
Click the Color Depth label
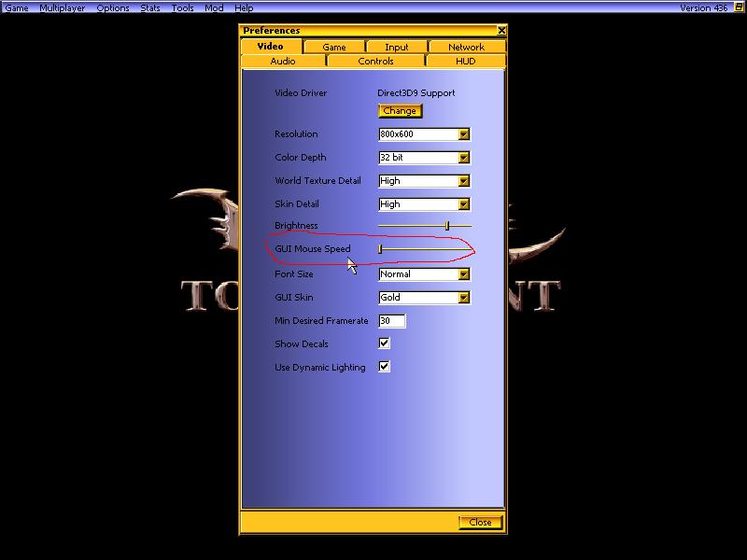point(301,158)
